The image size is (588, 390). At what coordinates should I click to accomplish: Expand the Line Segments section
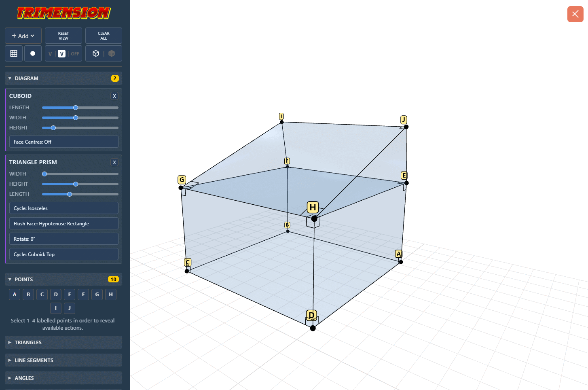(x=63, y=360)
